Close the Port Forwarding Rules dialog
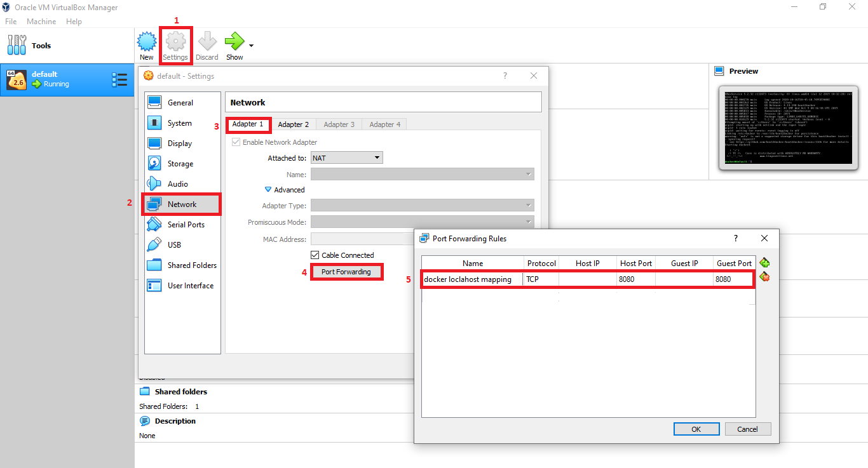 click(x=764, y=238)
